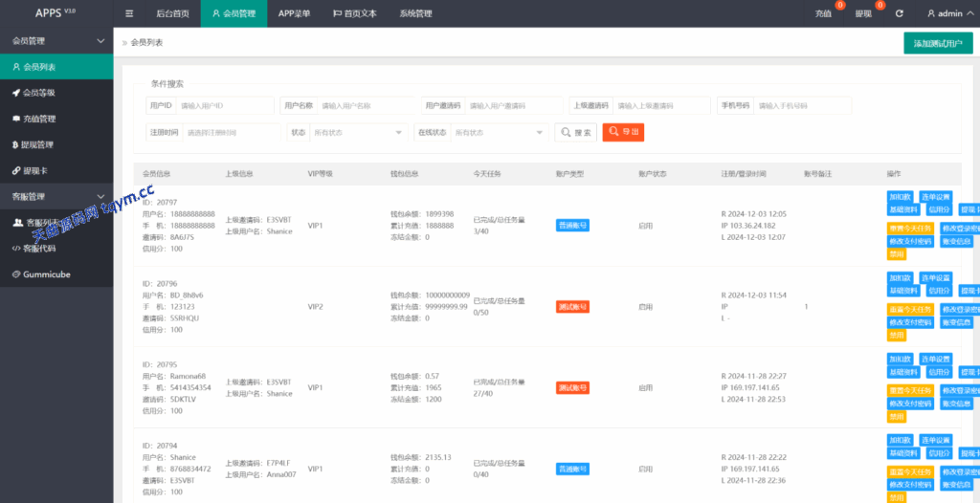Open the admin account dropdown
Image resolution: width=980 pixels, height=503 pixels.
click(950, 13)
